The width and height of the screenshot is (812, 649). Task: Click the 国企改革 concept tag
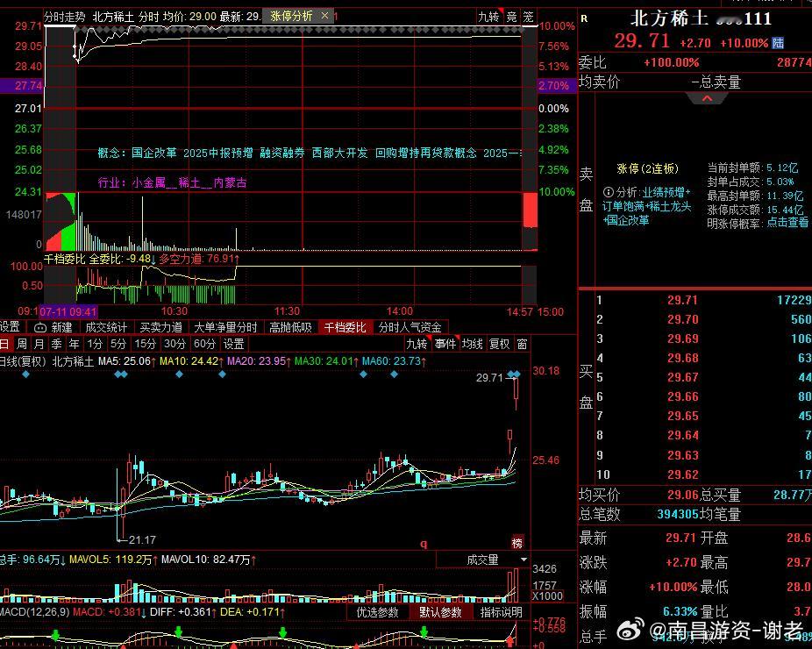click(x=153, y=153)
